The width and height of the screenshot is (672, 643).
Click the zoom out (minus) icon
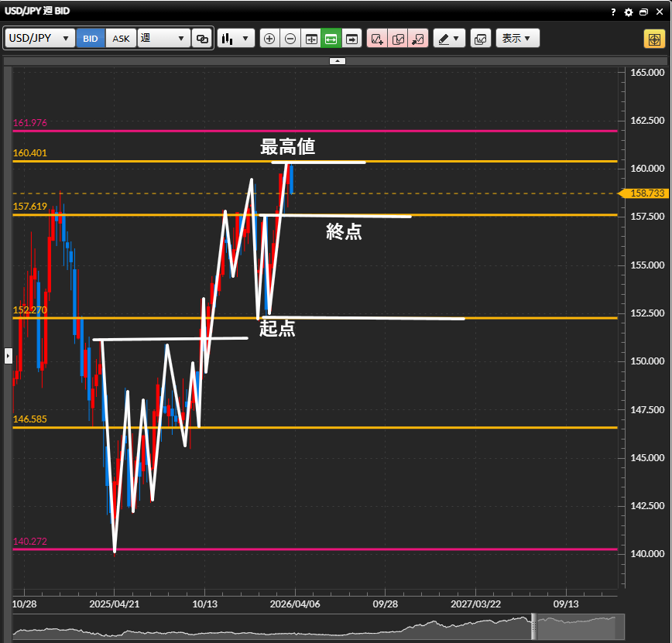290,39
